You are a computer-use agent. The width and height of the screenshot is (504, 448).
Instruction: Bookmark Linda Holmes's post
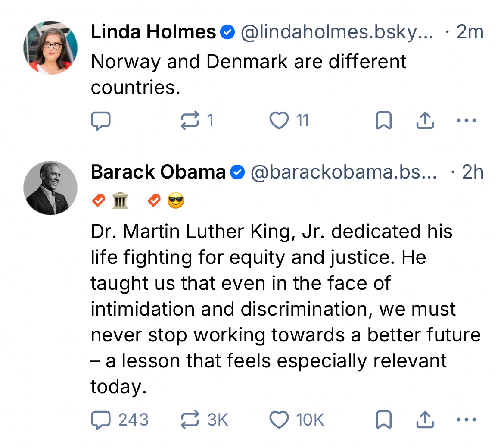click(x=383, y=121)
